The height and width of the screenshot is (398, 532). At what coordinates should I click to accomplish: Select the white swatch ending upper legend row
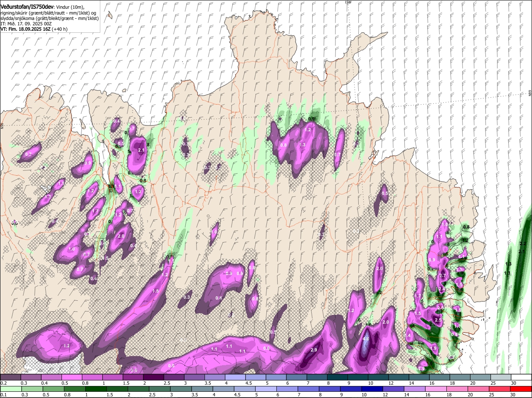522,377
